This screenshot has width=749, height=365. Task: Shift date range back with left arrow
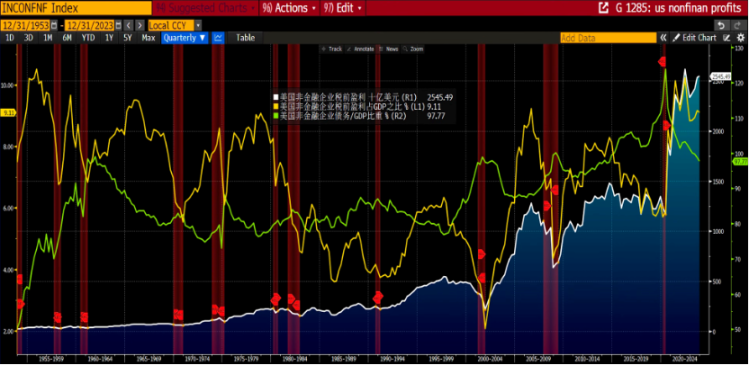click(129, 25)
